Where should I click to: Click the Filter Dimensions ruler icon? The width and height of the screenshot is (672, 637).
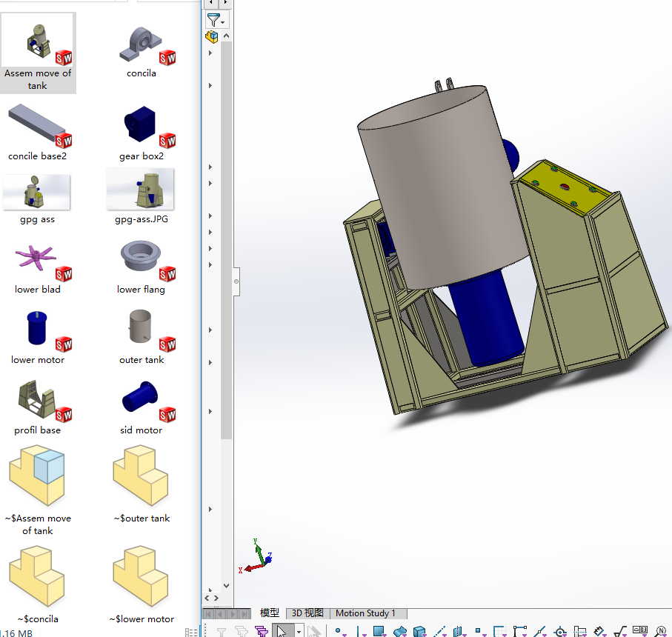(x=600, y=631)
